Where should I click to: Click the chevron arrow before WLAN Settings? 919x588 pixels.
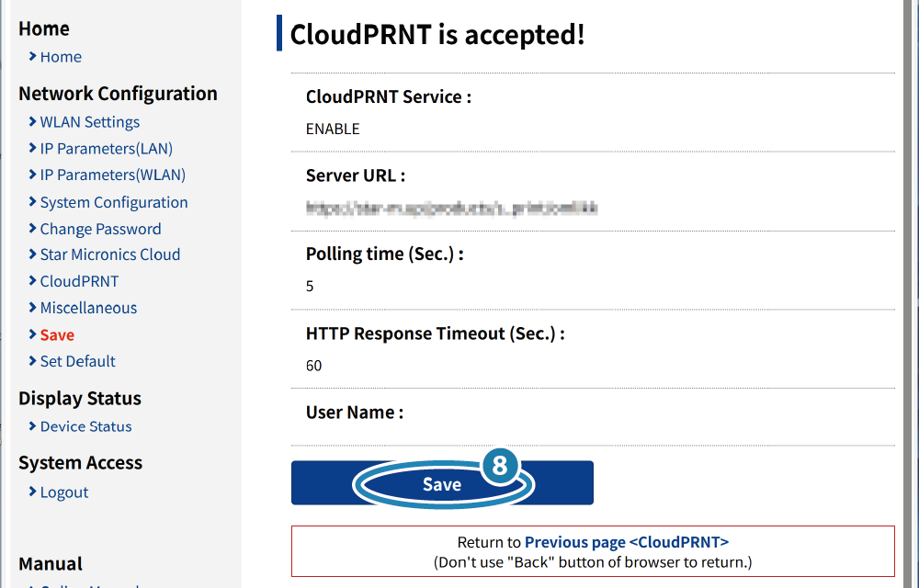(x=33, y=121)
